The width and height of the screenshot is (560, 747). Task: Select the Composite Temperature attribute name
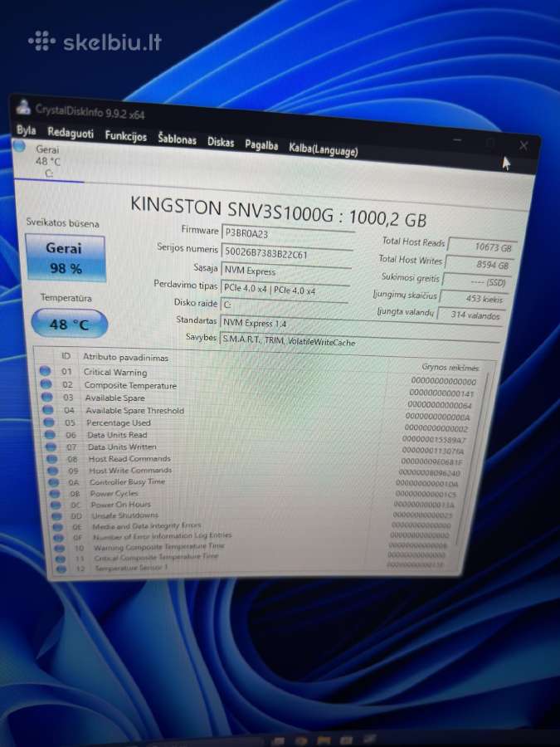pyautogui.click(x=130, y=385)
